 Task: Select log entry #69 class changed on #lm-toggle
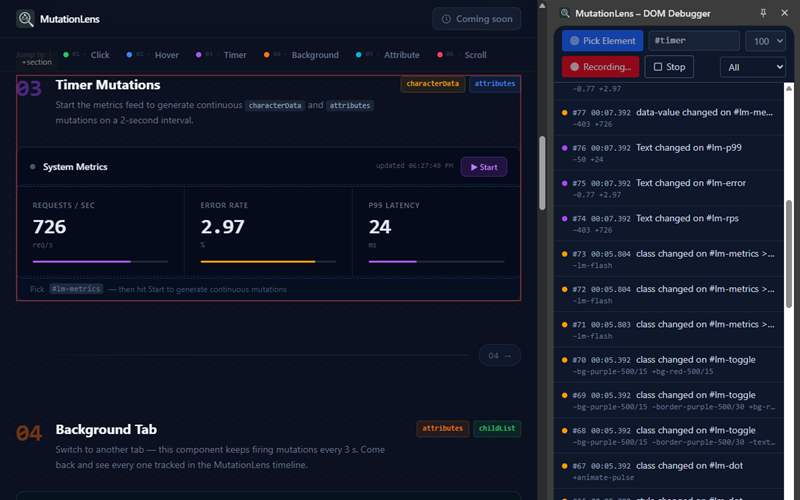[x=669, y=401]
